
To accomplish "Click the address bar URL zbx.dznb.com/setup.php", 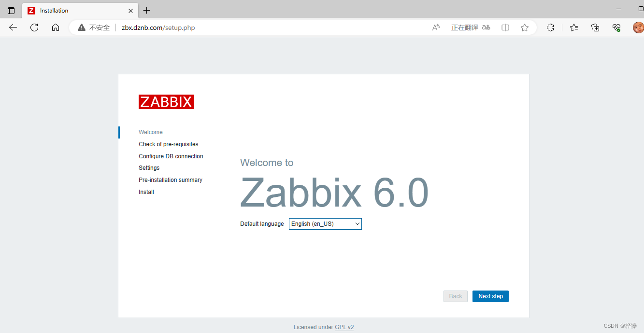I will tap(158, 28).
